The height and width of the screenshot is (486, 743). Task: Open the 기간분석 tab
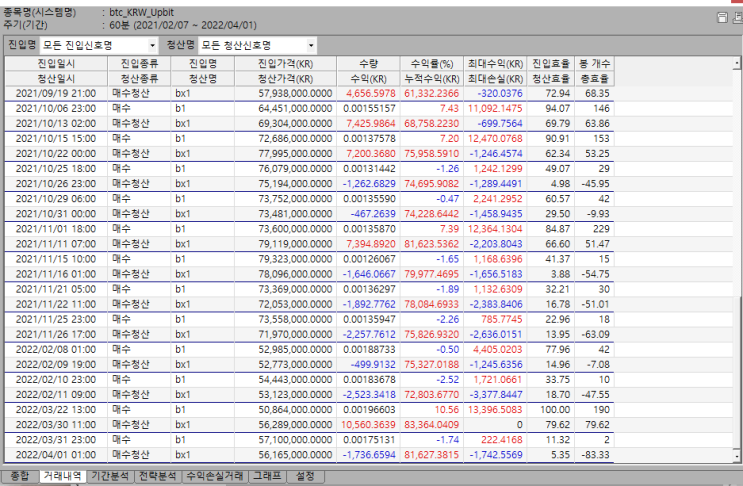pos(110,476)
